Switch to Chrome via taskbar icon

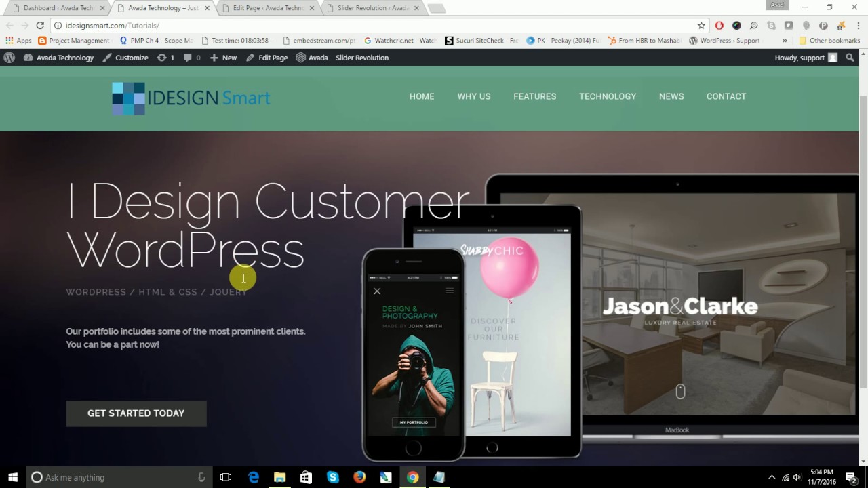[412, 477]
